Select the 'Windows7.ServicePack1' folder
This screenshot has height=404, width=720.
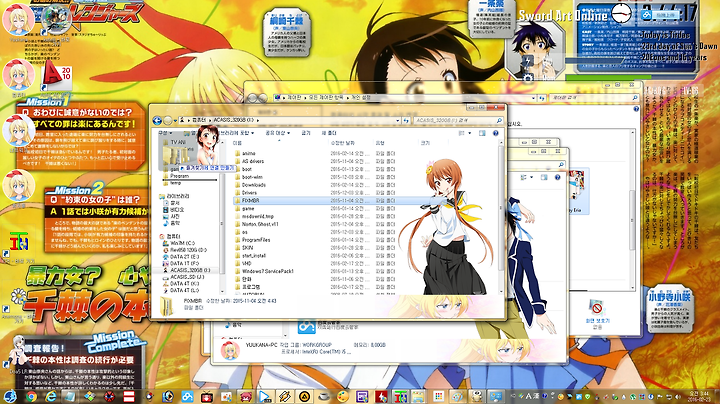tap(268, 271)
